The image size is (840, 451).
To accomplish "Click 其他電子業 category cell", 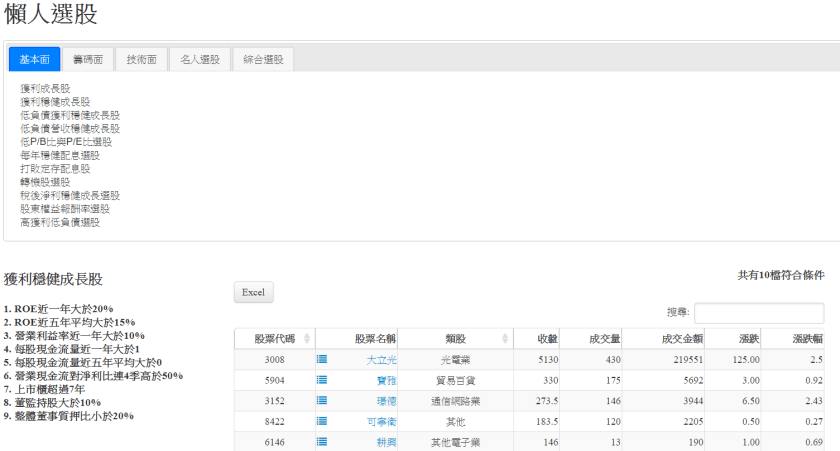I will coord(455,442).
